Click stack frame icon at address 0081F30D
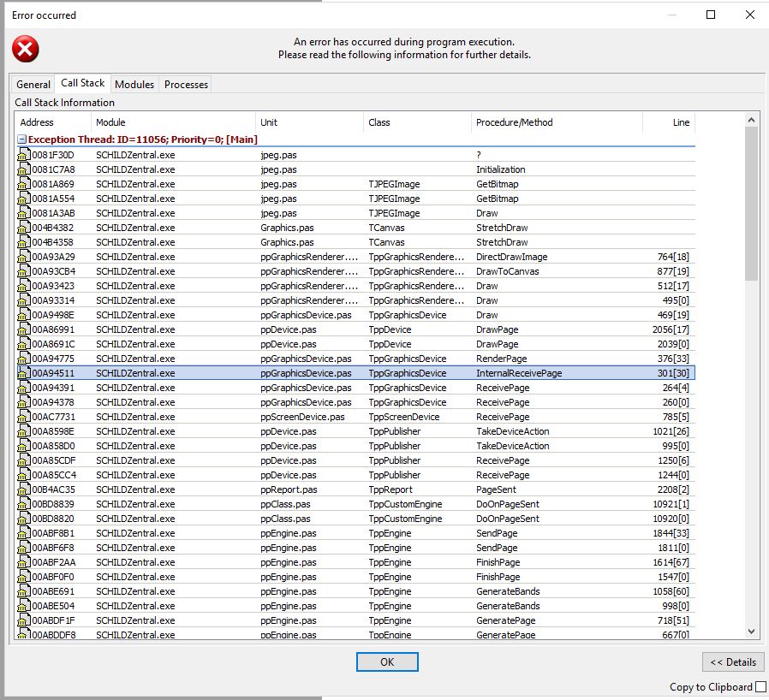 point(23,155)
